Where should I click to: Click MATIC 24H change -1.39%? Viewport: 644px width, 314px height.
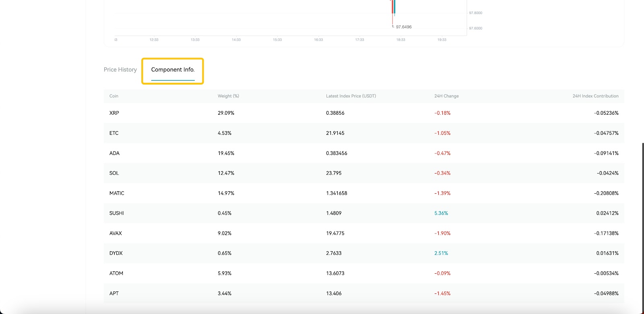tap(442, 193)
